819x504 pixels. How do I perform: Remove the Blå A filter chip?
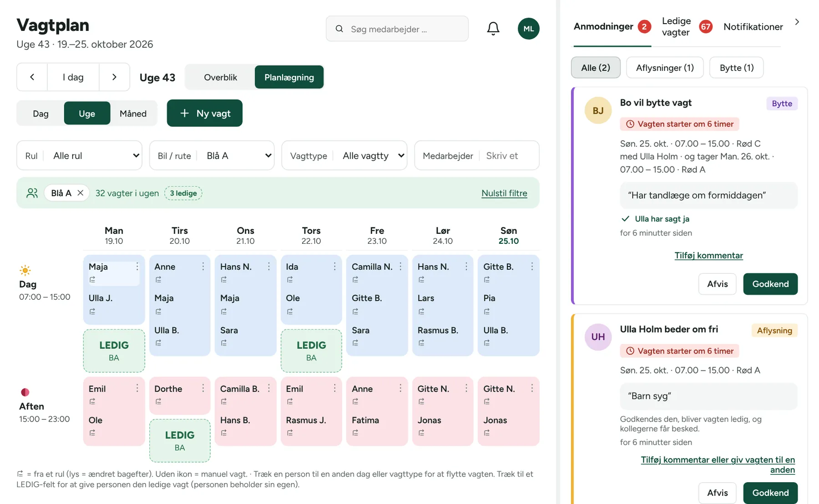[x=81, y=193]
